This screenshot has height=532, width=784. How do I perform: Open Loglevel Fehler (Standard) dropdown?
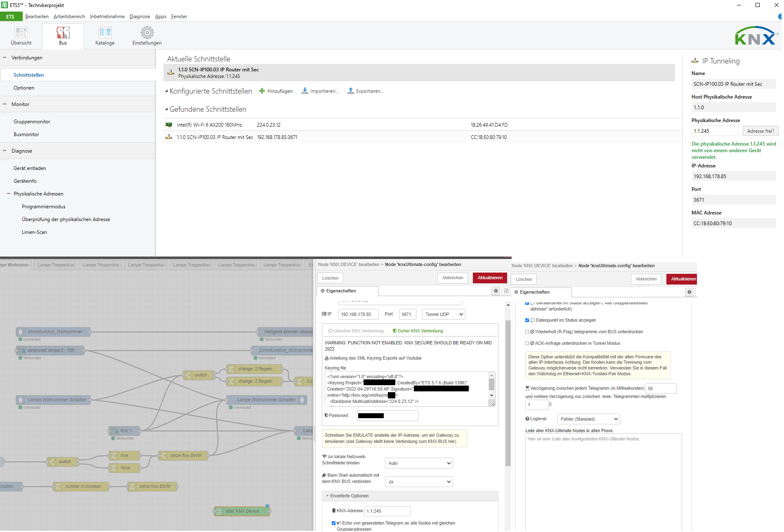(x=588, y=419)
